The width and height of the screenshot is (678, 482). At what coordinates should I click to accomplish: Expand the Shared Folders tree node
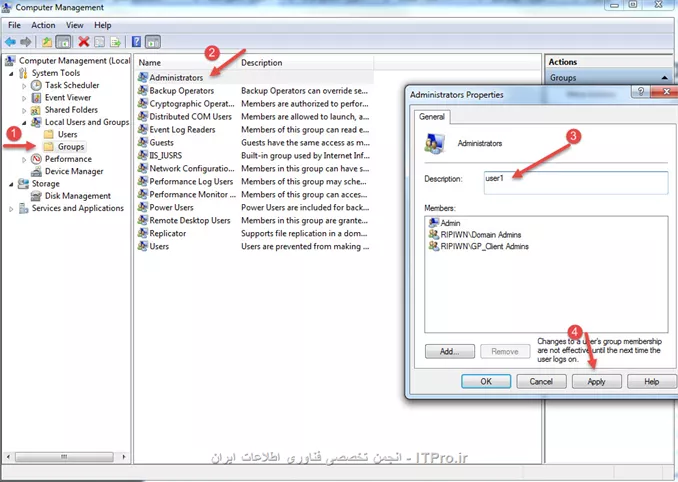point(24,111)
